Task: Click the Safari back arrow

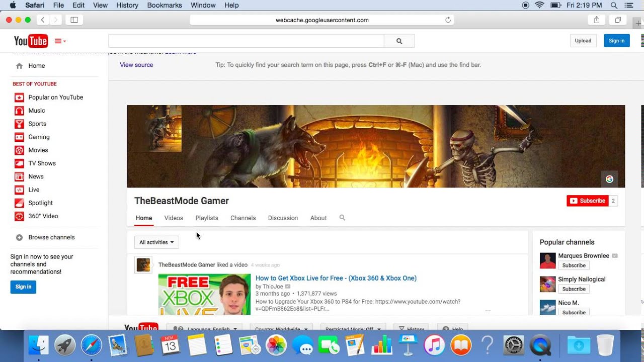Action: pyautogui.click(x=43, y=20)
